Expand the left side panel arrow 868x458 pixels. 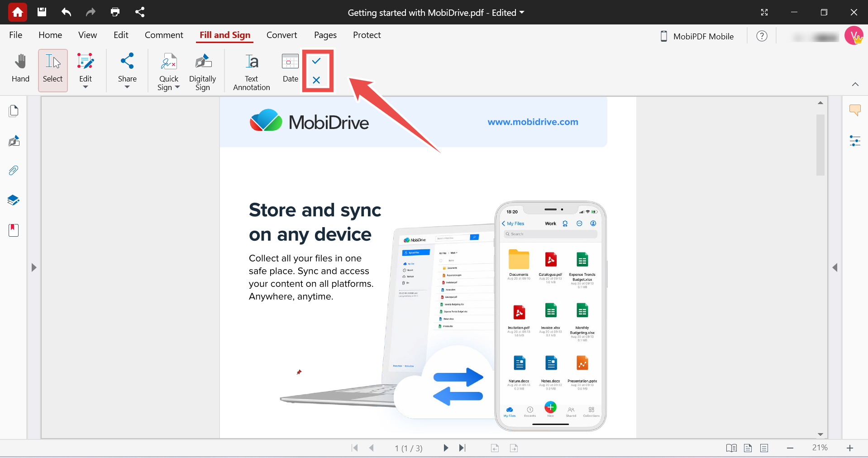coord(34,267)
